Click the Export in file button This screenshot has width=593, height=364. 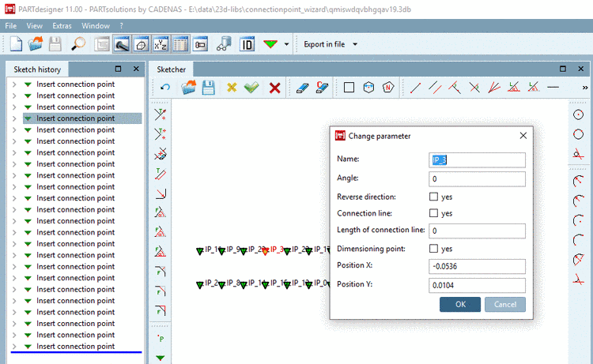324,44
